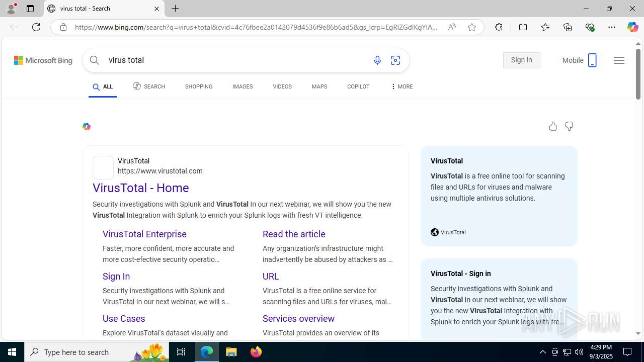Open the Services overview sublink
This screenshot has width=644, height=362.
[298, 319]
